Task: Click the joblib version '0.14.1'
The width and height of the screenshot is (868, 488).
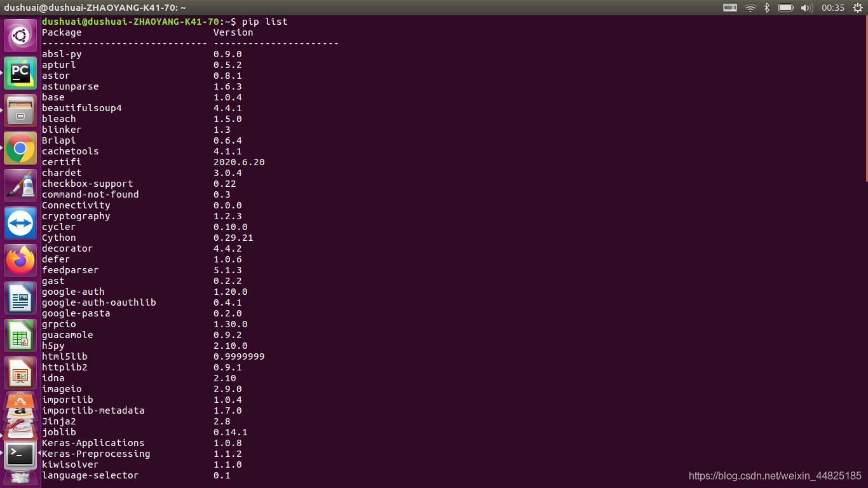Action: pyautogui.click(x=231, y=432)
